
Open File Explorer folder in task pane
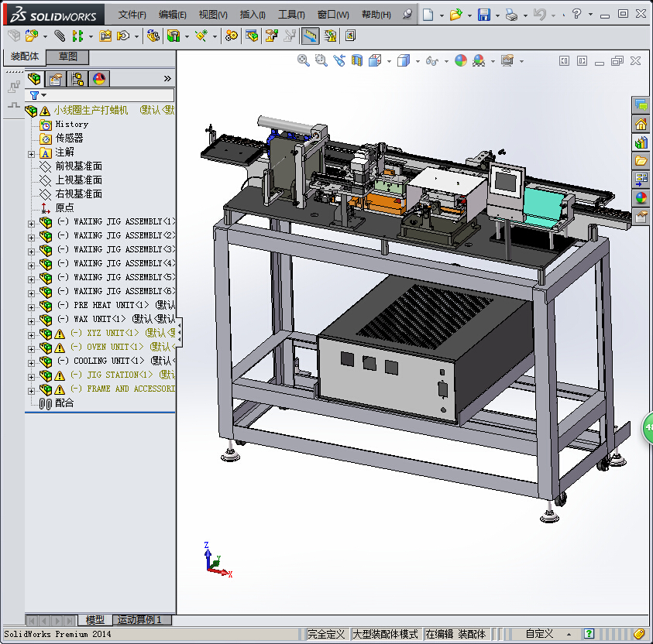point(641,160)
